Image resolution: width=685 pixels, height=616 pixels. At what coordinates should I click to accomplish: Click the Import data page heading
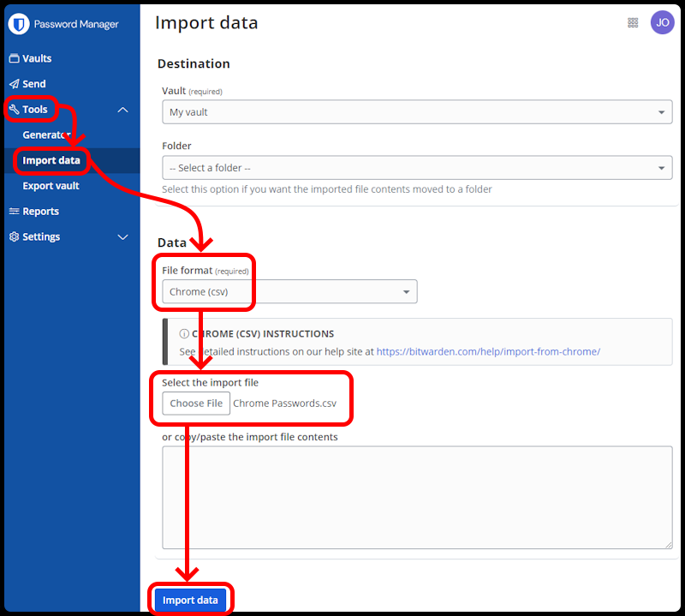[206, 23]
